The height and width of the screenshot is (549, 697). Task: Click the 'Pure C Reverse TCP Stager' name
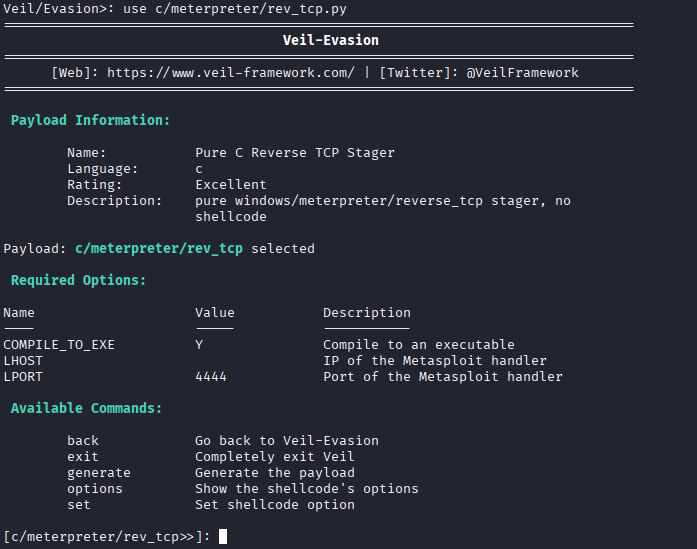[295, 153]
